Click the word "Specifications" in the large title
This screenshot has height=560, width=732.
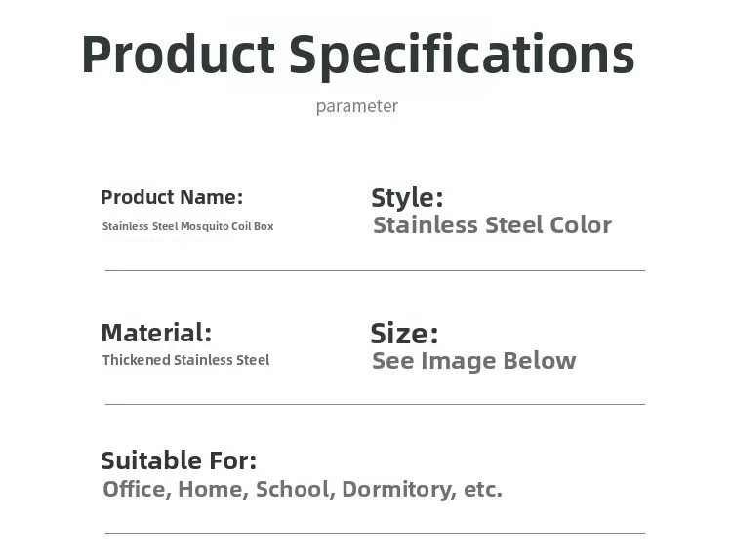pyautogui.click(x=462, y=55)
